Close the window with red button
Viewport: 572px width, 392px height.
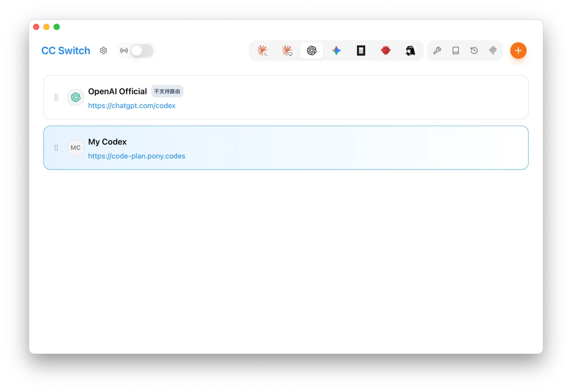tap(36, 27)
